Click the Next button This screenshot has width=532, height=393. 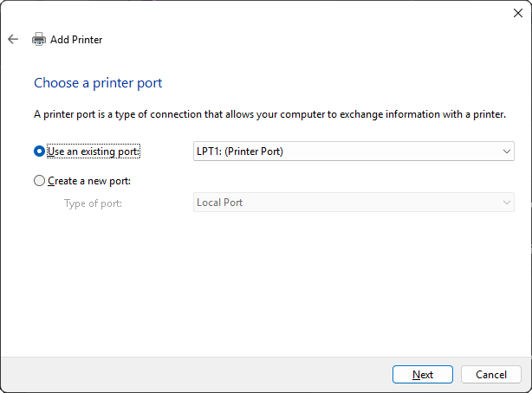point(423,375)
